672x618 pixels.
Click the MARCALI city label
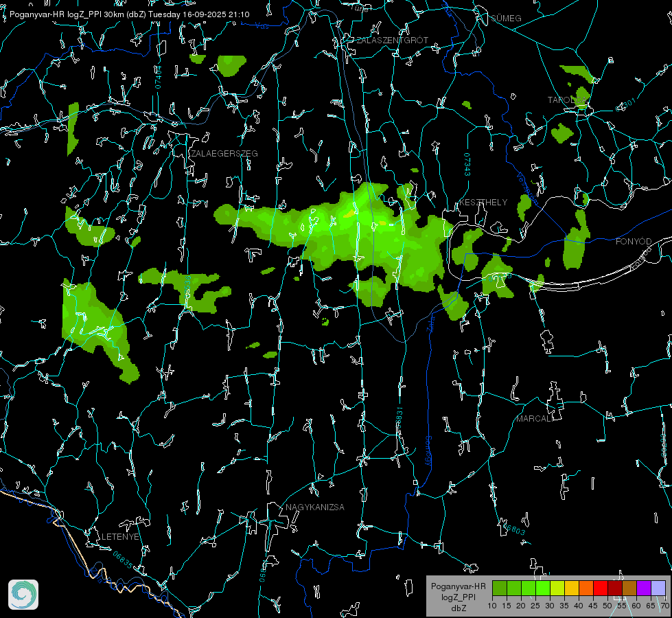pyautogui.click(x=535, y=419)
